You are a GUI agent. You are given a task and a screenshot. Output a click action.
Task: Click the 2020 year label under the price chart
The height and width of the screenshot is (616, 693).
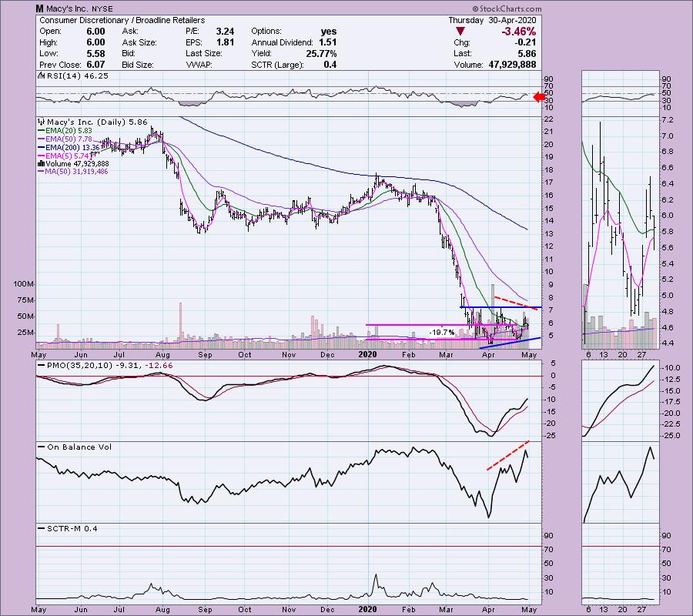coord(367,354)
